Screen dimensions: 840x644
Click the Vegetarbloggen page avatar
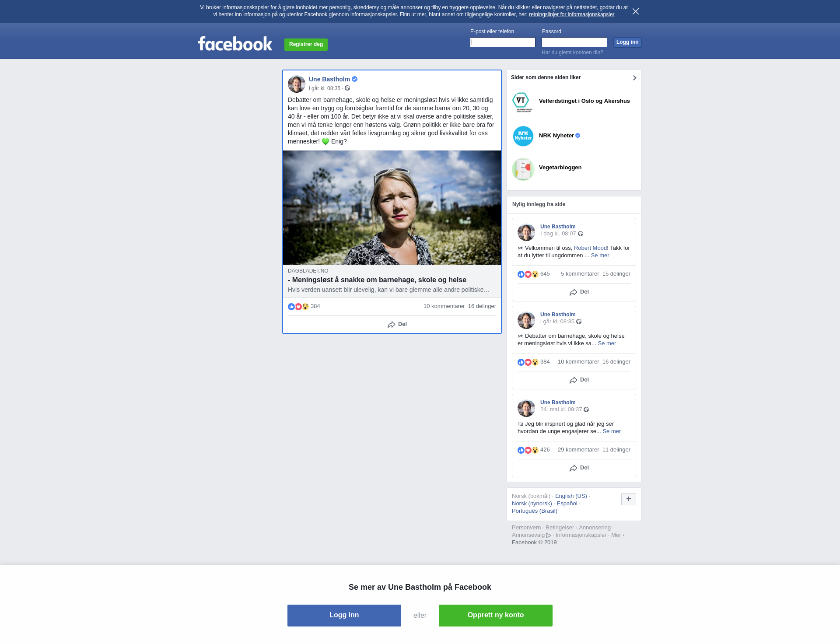point(523,169)
